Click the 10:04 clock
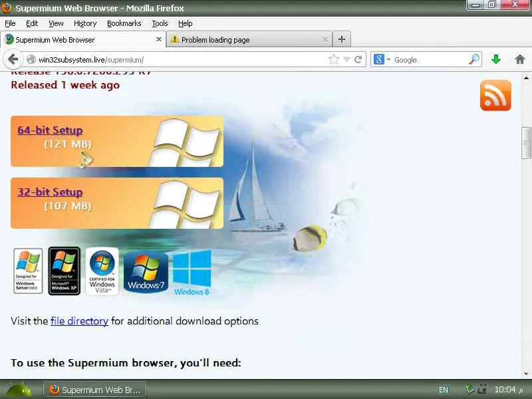Screen dimensions: 532x399 [x=505, y=390]
